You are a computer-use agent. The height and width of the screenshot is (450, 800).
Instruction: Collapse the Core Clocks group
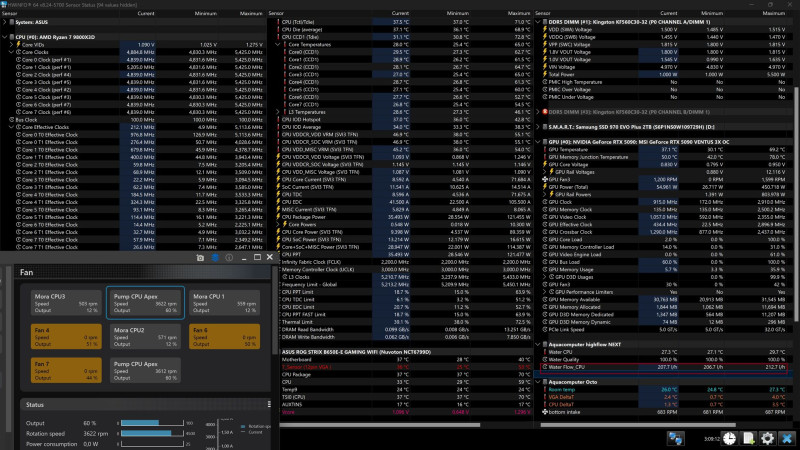coord(11,52)
